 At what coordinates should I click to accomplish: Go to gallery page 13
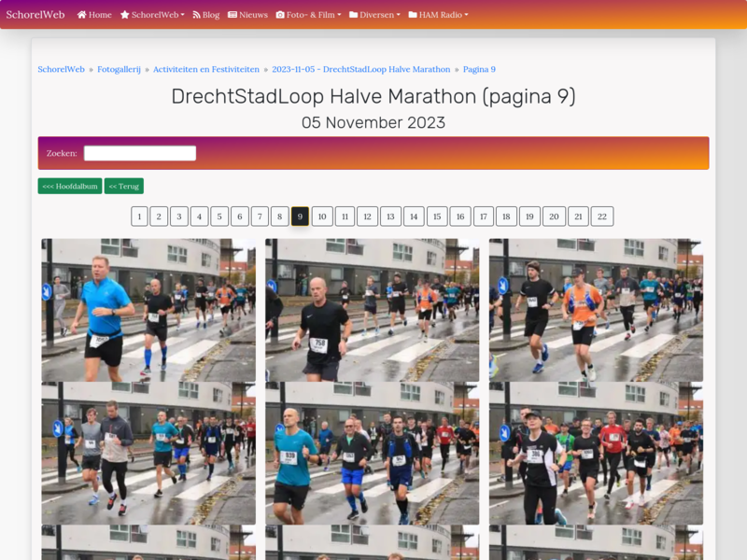[390, 217]
